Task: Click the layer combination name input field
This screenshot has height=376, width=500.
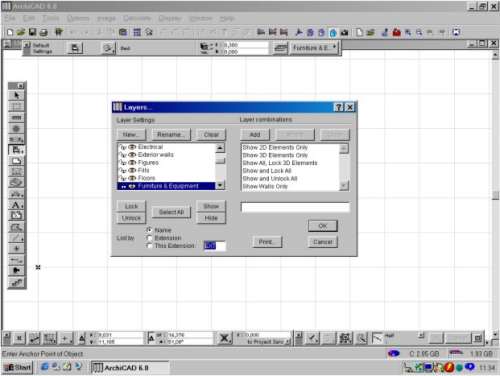Action: (295, 207)
